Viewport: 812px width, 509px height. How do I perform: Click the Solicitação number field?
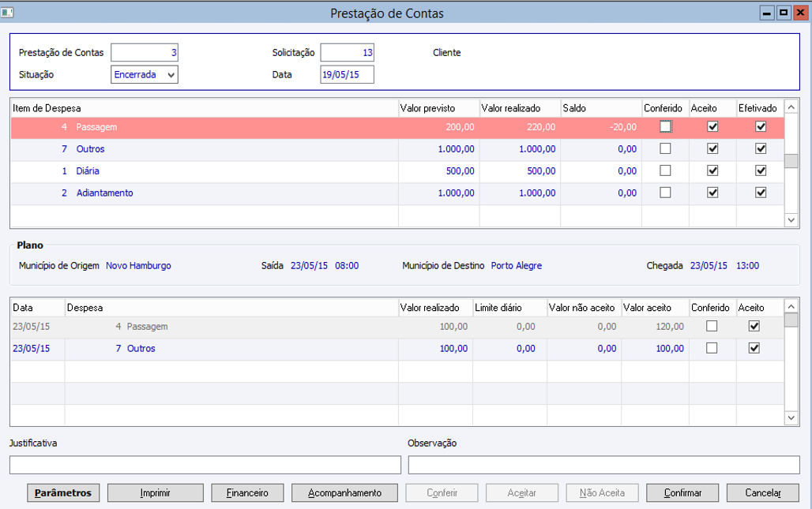point(347,53)
